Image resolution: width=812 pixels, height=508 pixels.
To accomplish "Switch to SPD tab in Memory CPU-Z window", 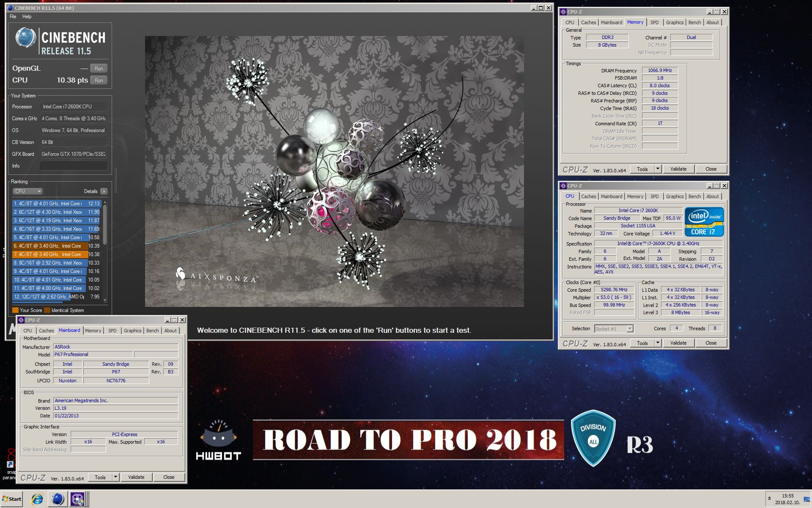I will pyautogui.click(x=654, y=22).
